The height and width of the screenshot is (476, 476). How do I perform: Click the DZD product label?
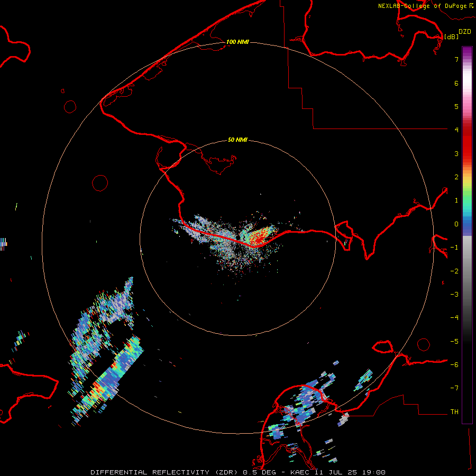point(465,32)
